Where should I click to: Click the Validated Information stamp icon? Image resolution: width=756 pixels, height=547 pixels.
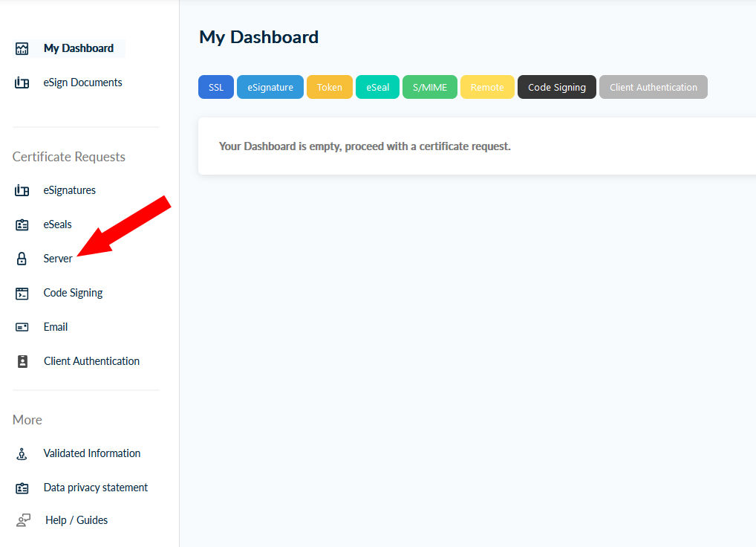(x=22, y=453)
